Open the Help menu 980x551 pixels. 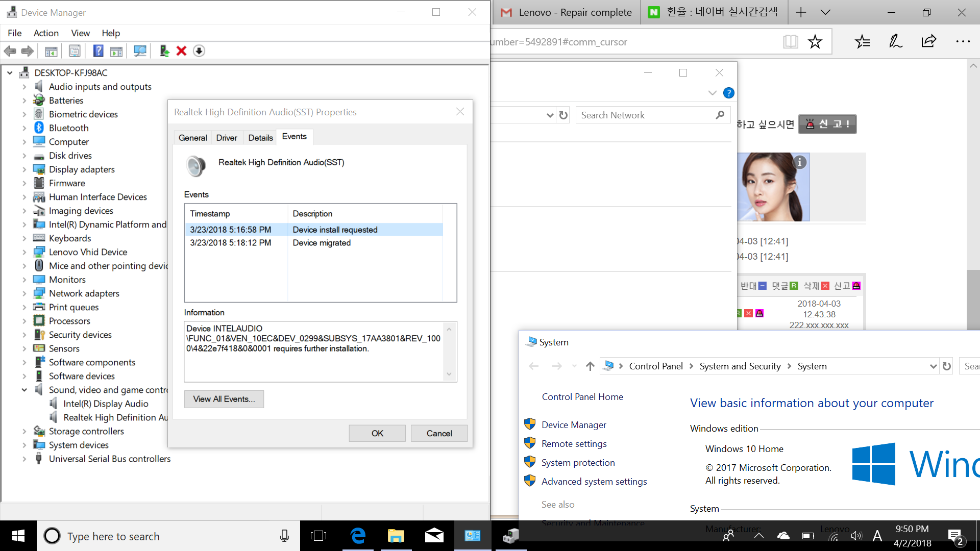point(111,33)
